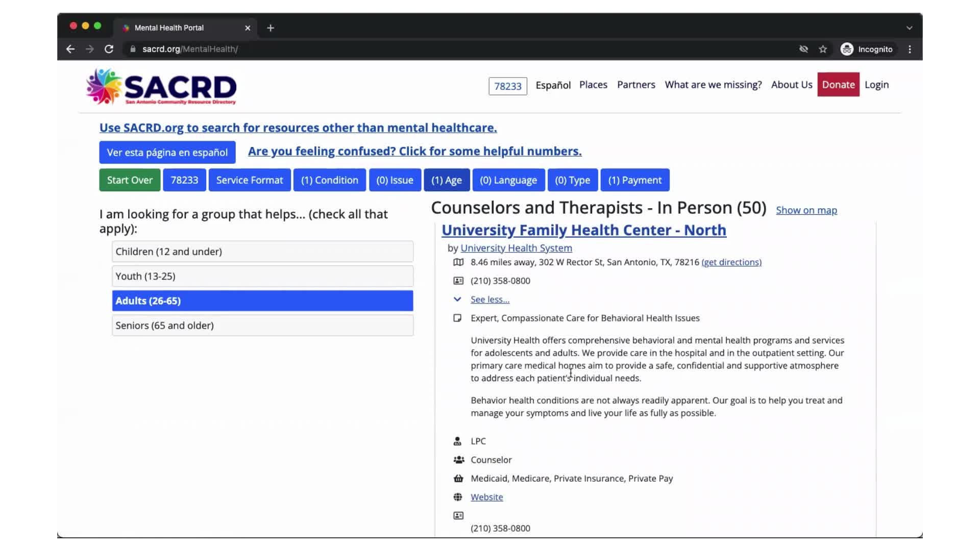
Task: Click the lower contact card icon
Action: click(458, 515)
